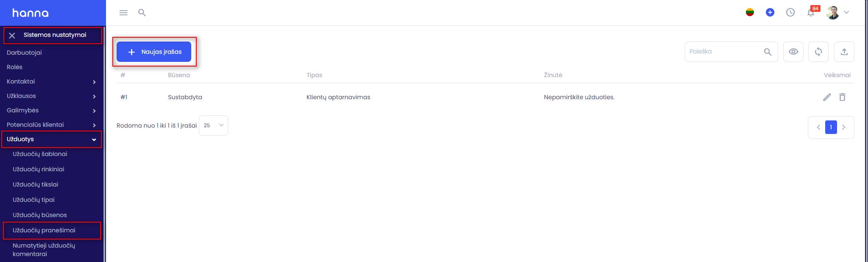868x262 pixels.
Task: Click the Klientų aptarnavimas cell
Action: tap(338, 97)
